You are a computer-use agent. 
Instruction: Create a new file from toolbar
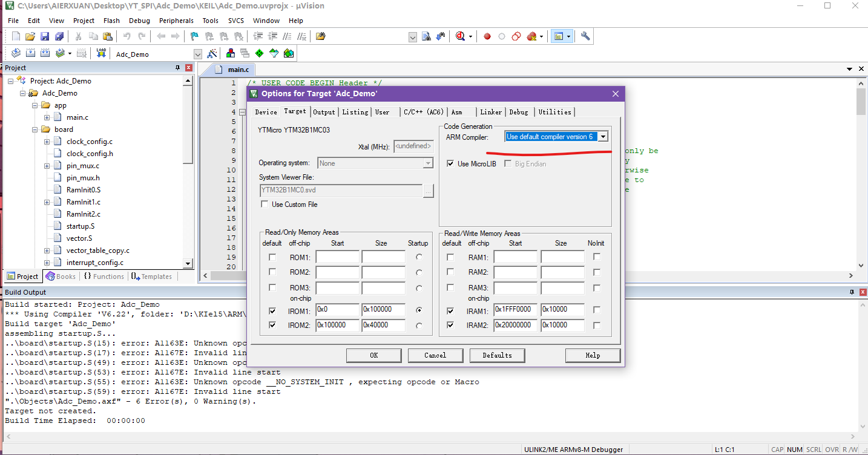click(16, 36)
